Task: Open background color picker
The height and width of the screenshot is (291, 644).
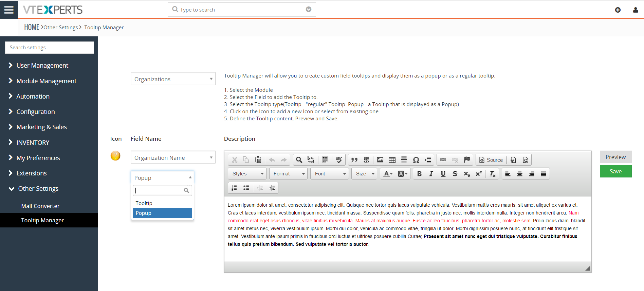Action: pos(403,174)
